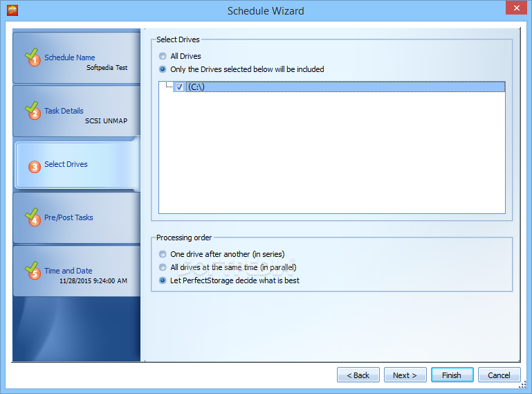Image resolution: width=532 pixels, height=394 pixels.
Task: Click the 'SCSI UNMAP' task detail text
Action: pos(107,121)
